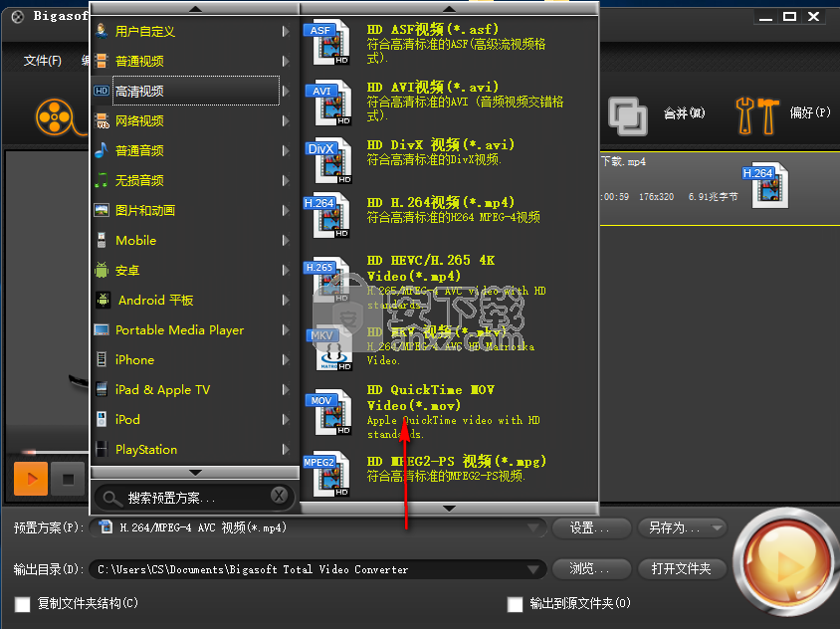Expand the preset profile dropdown arrow
Image resolution: width=840 pixels, height=629 pixels.
[533, 527]
